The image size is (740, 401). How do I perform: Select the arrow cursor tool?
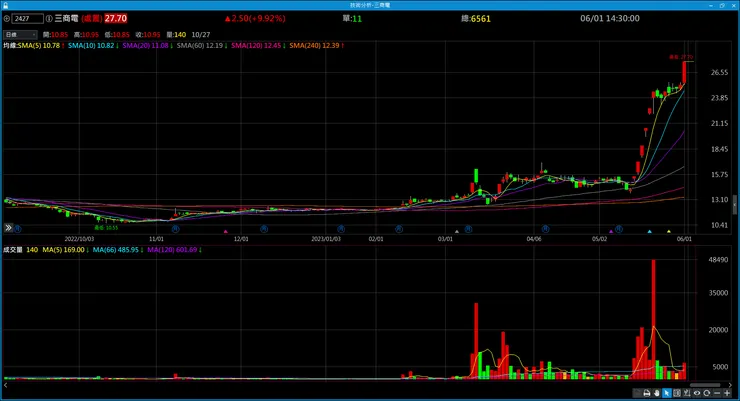[667, 393]
